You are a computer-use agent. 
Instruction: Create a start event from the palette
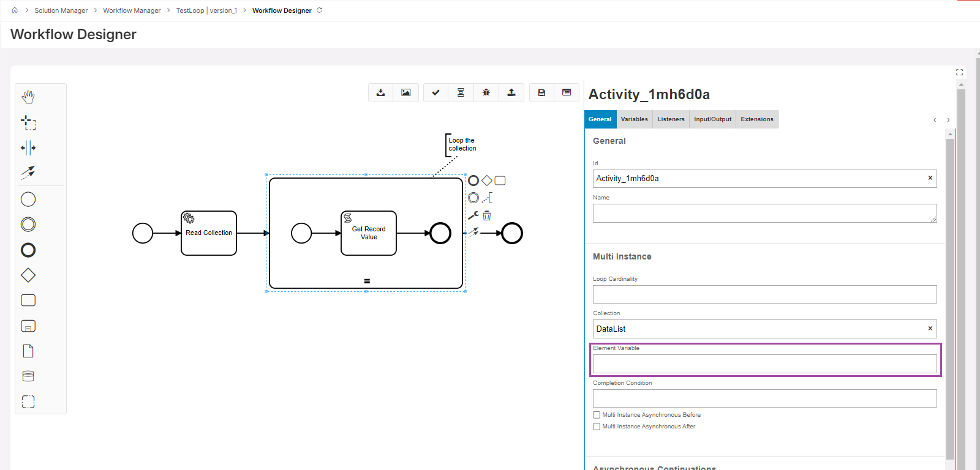pyautogui.click(x=28, y=199)
